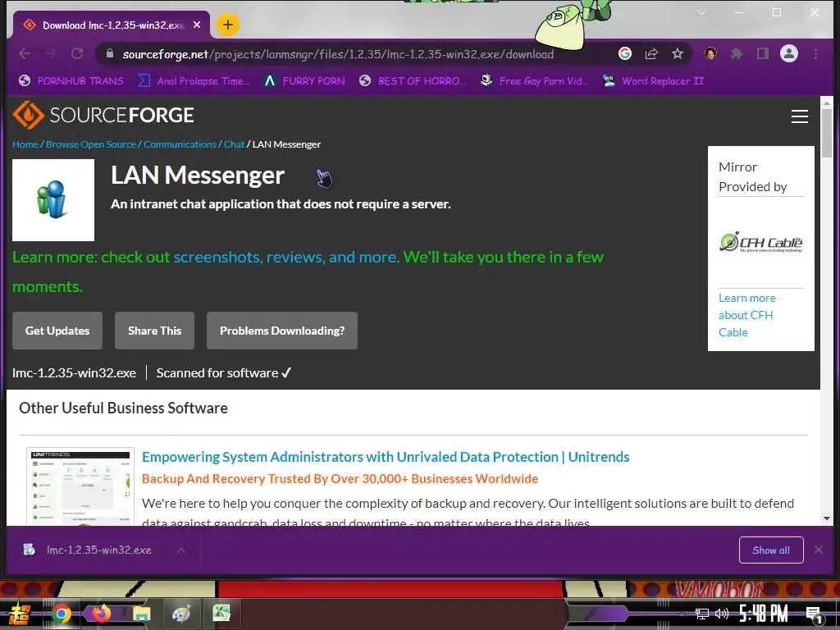Open the Chat breadcrumb link
This screenshot has height=630, width=840.
(x=234, y=144)
